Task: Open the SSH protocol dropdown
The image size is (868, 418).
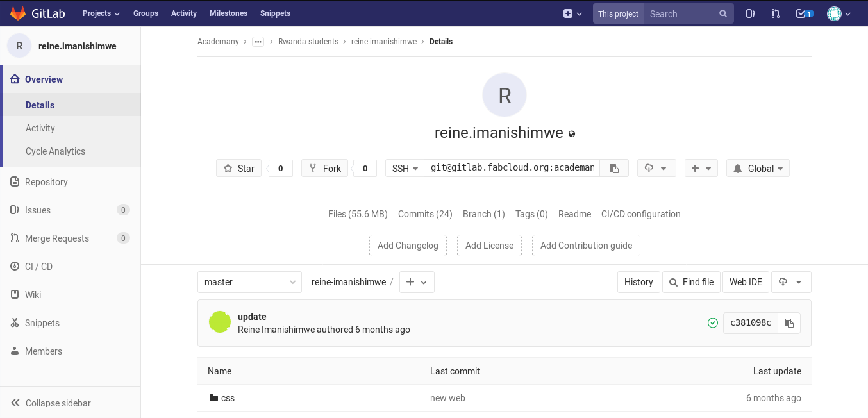Action: click(x=404, y=168)
